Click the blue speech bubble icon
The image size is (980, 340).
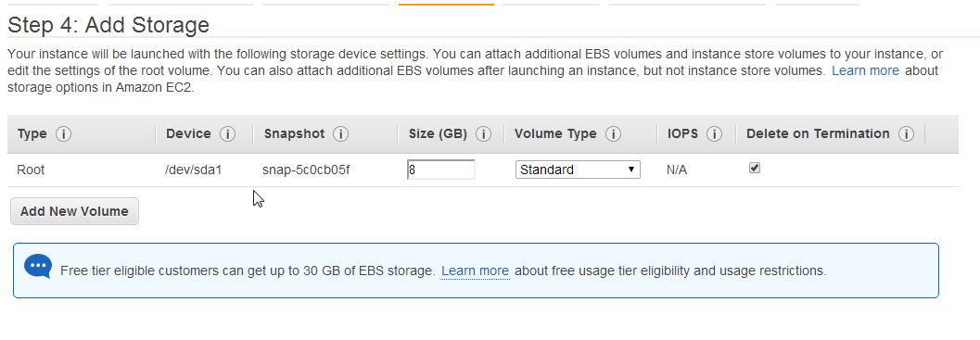click(38, 267)
